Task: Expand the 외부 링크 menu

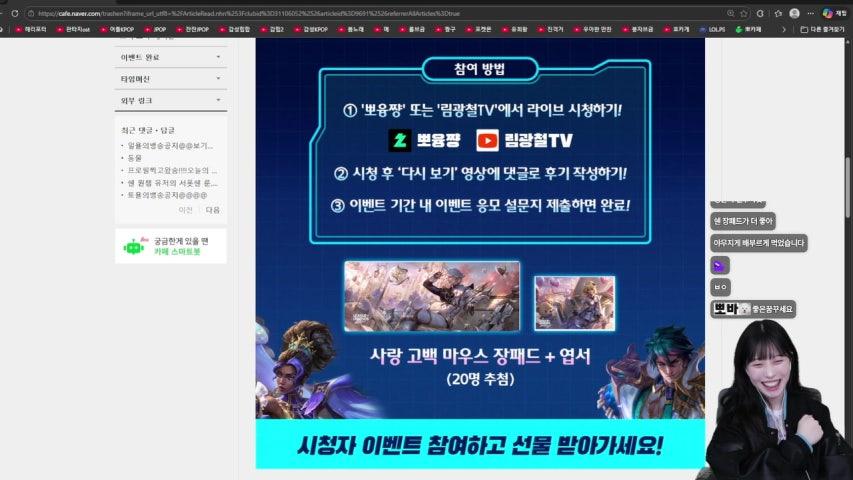Action: [x=171, y=101]
